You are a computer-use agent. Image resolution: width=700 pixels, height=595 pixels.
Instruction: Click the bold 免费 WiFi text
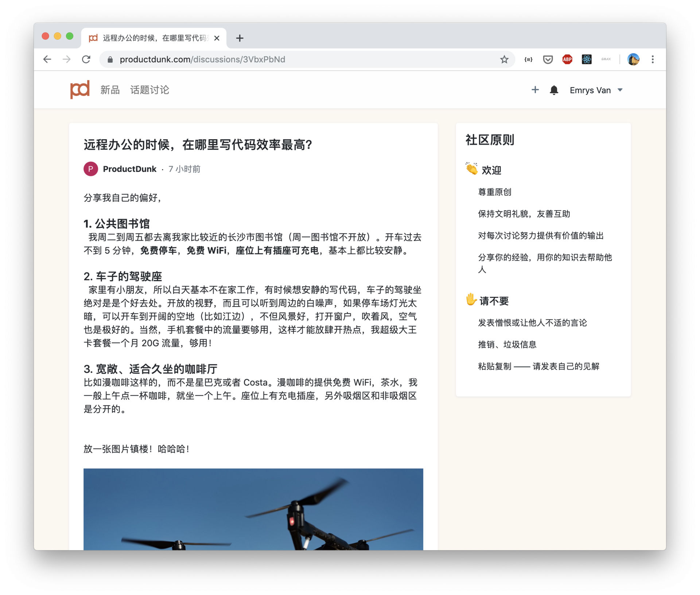pyautogui.click(x=206, y=250)
